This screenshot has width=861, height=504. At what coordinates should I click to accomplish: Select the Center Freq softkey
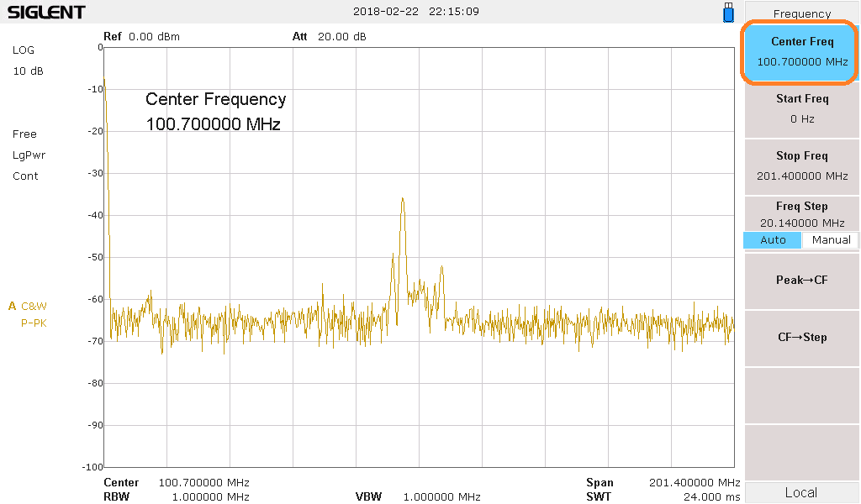pyautogui.click(x=801, y=51)
